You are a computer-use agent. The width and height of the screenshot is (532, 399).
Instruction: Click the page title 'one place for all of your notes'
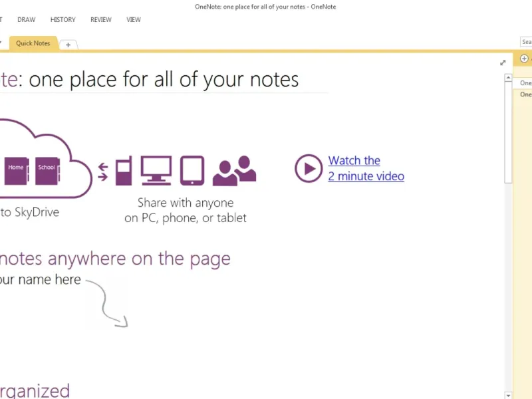[x=164, y=80]
